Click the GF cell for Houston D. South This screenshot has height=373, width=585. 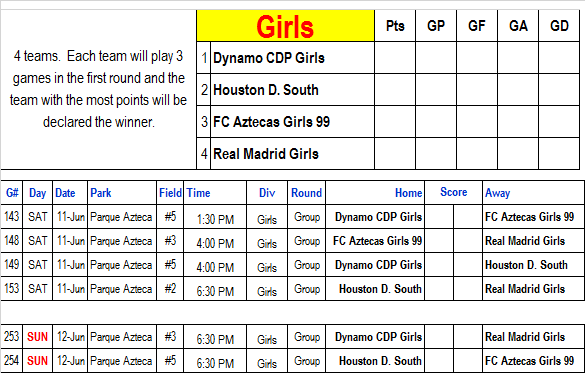(477, 90)
